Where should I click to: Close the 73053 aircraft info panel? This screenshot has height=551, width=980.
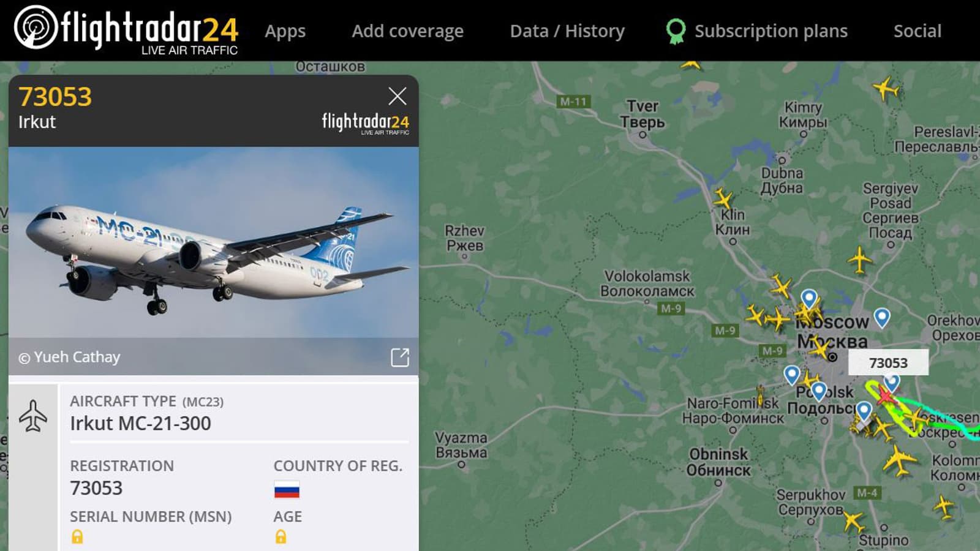(398, 96)
